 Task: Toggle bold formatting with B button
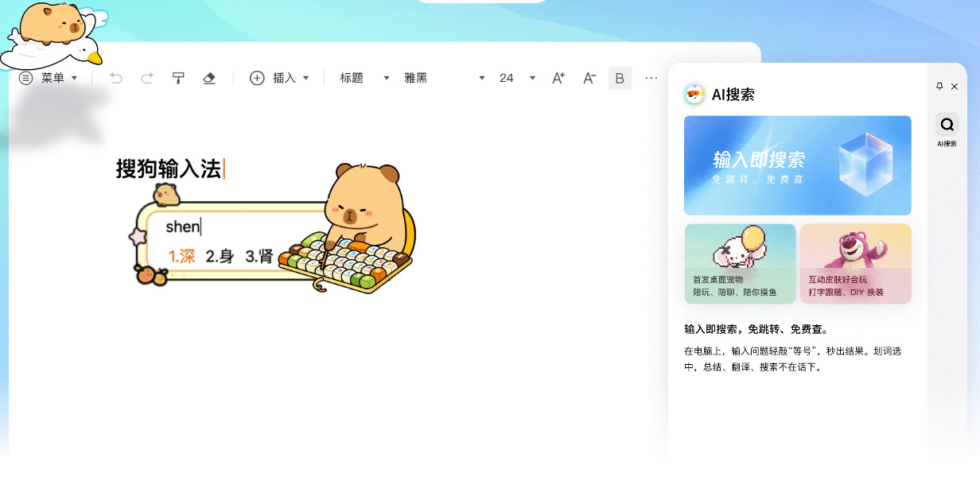pos(620,78)
